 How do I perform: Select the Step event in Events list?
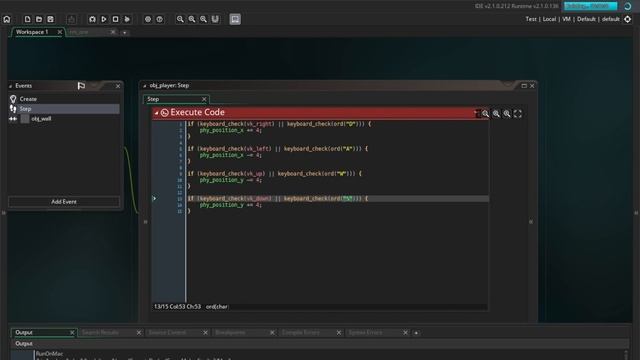[64, 109]
